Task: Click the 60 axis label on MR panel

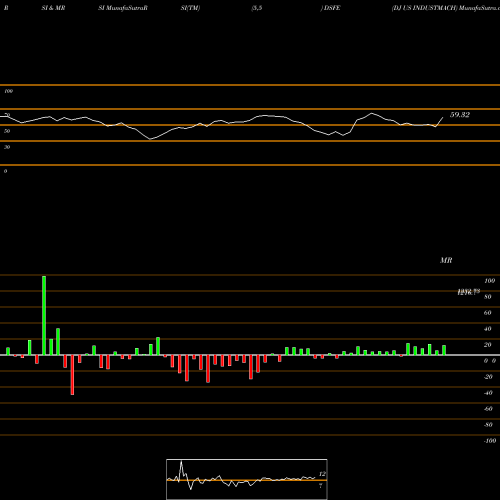Action: [487, 313]
